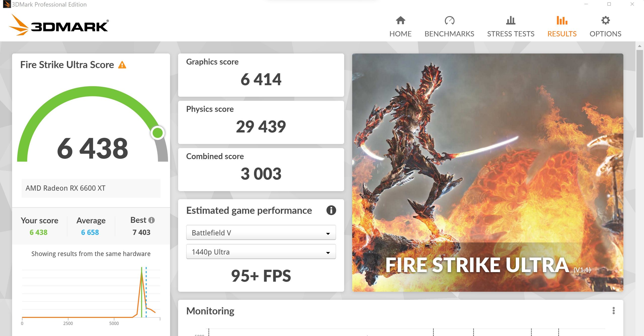
Task: Click the 3DMark logo
Action: tap(59, 25)
